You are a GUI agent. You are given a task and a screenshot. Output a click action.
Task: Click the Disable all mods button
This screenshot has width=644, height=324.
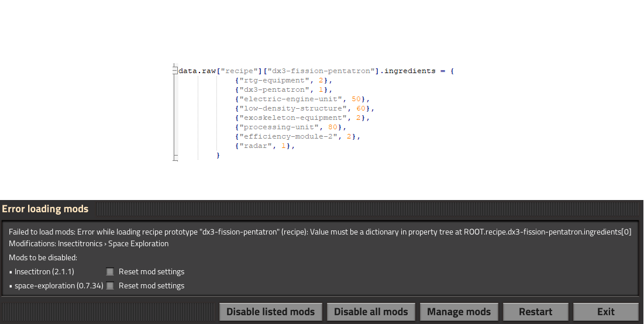[x=371, y=312]
